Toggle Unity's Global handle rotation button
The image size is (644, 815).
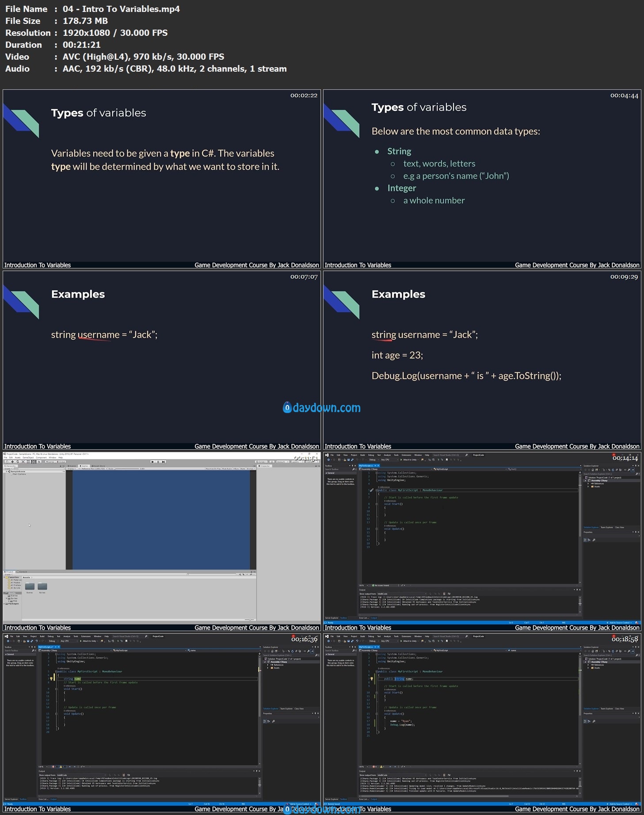point(61,462)
